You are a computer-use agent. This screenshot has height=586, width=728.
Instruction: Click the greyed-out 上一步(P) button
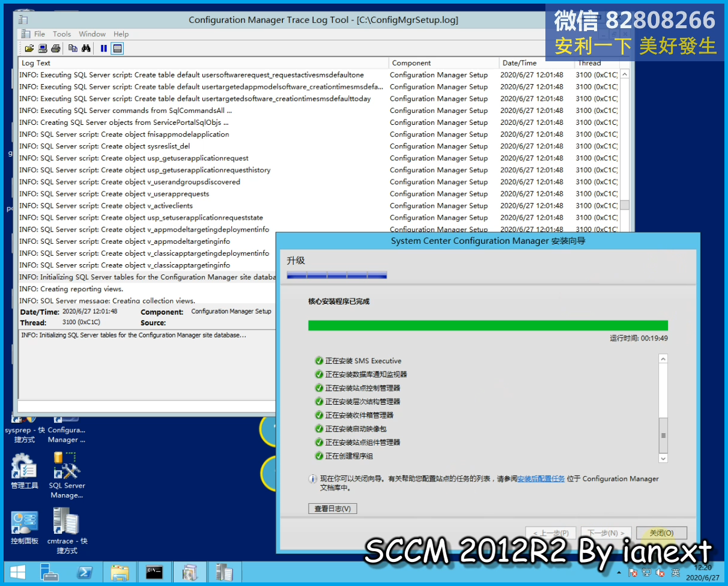pyautogui.click(x=551, y=533)
